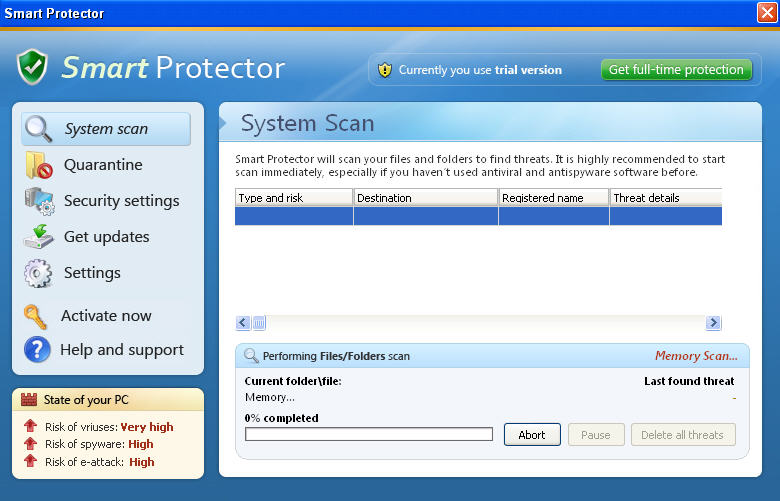Screen dimensions: 780x501
Task: Click the 'High' e-attack risk text
Action: 142,462
